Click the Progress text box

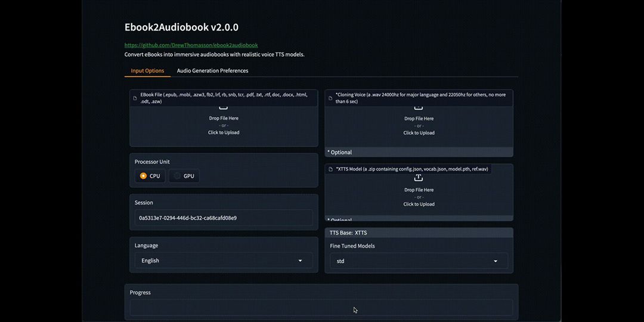pyautogui.click(x=321, y=307)
